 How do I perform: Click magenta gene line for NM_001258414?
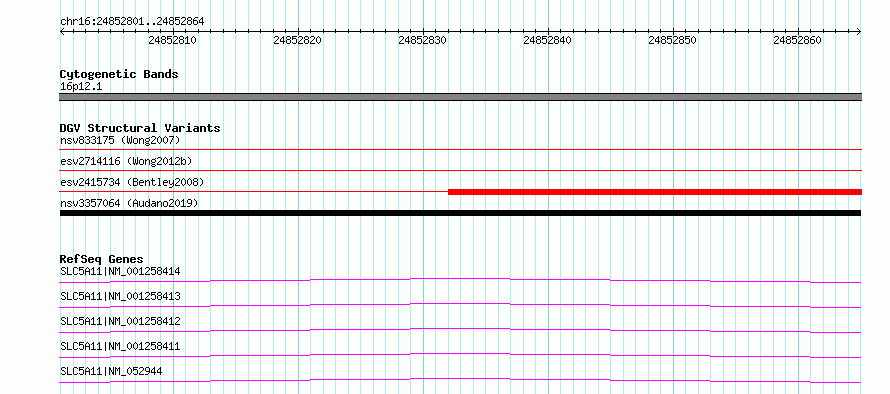pyautogui.click(x=460, y=280)
